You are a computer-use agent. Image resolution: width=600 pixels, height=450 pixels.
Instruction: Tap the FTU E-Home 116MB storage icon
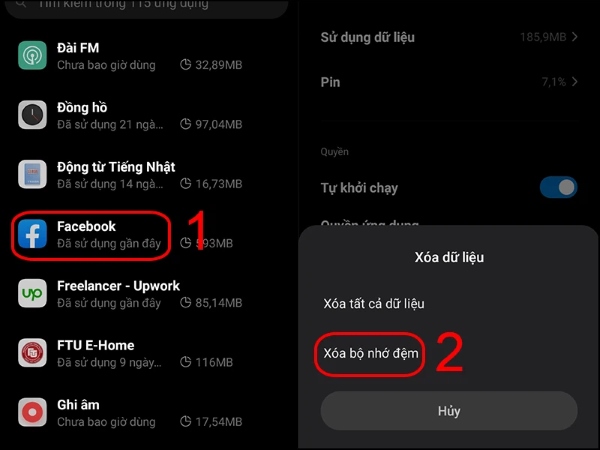point(186,362)
